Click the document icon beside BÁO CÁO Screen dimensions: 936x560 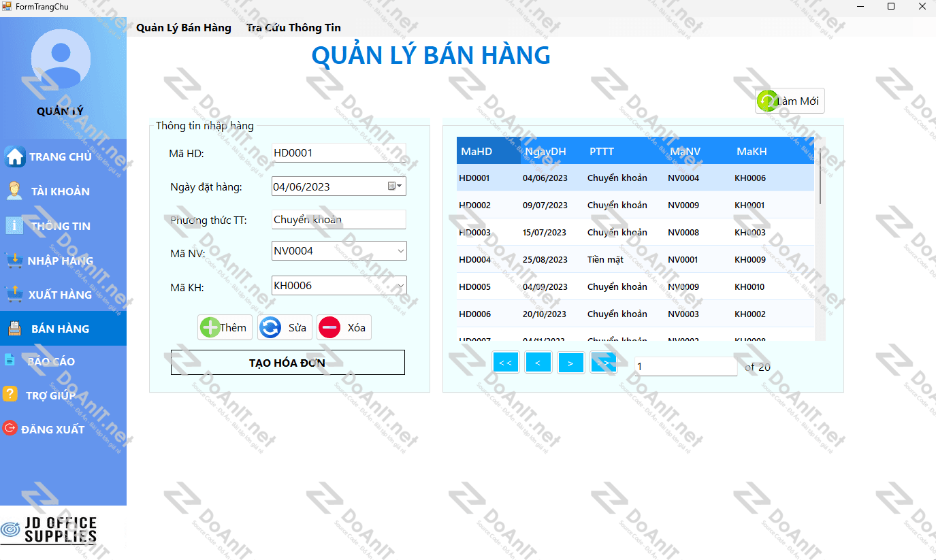(x=10, y=360)
